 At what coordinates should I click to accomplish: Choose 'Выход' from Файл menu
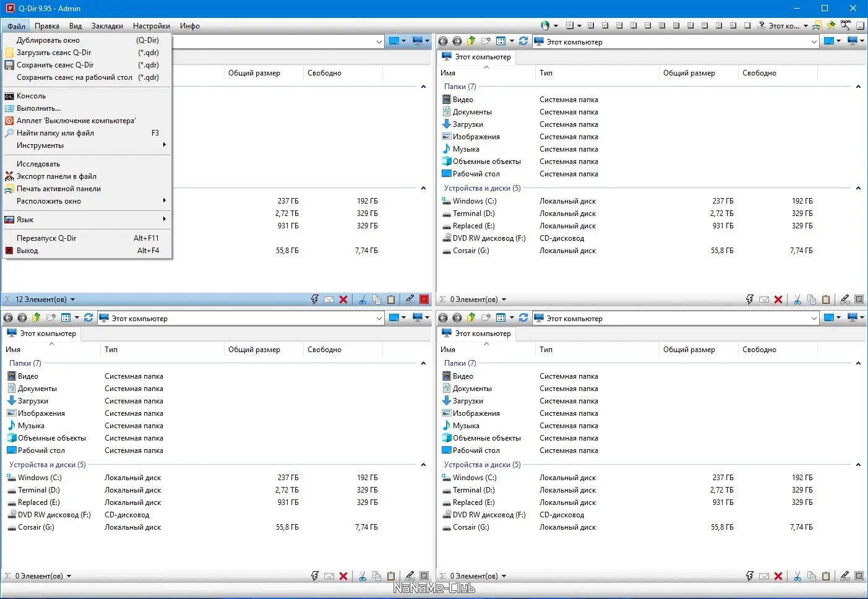(87, 251)
